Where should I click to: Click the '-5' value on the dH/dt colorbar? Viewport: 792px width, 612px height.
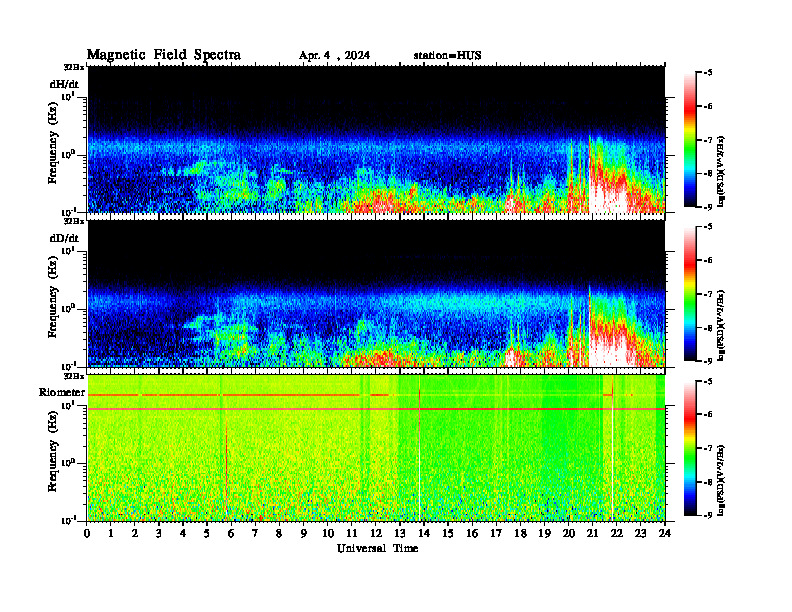(x=707, y=73)
